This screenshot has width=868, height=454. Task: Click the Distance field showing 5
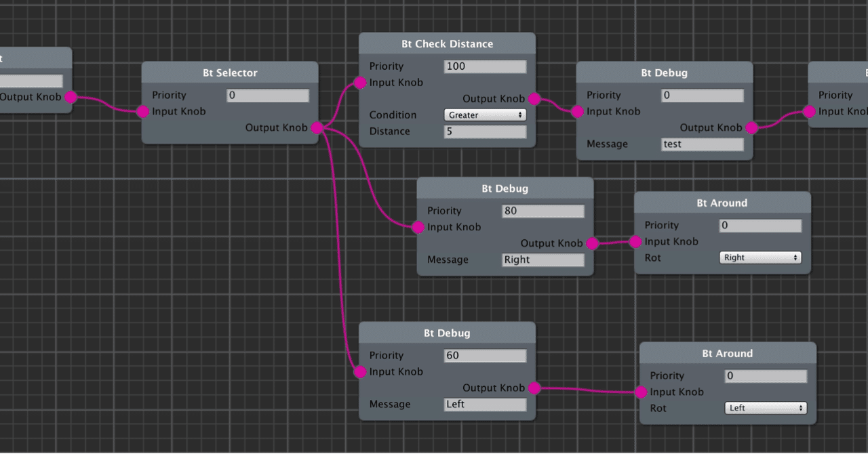click(484, 131)
